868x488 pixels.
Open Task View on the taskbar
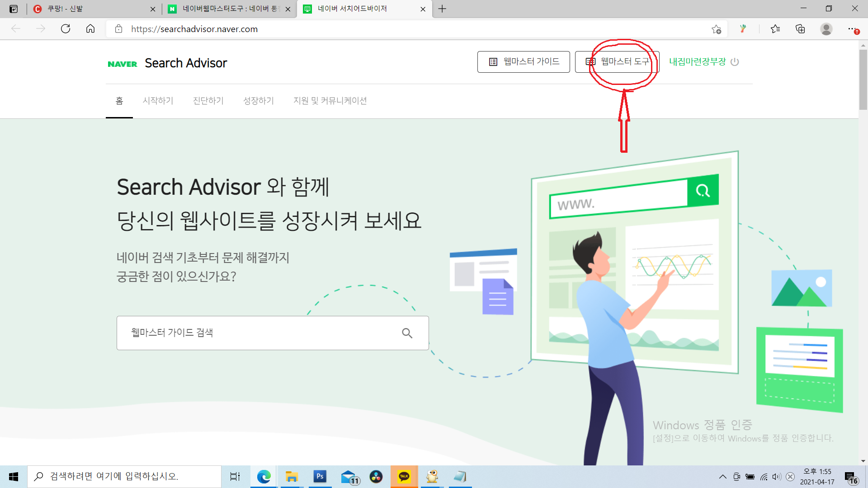(235, 477)
